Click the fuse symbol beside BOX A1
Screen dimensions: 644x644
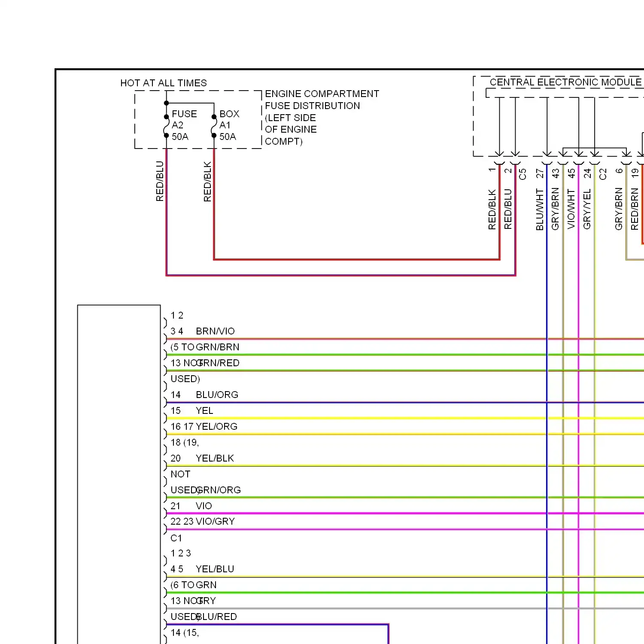tap(214, 126)
